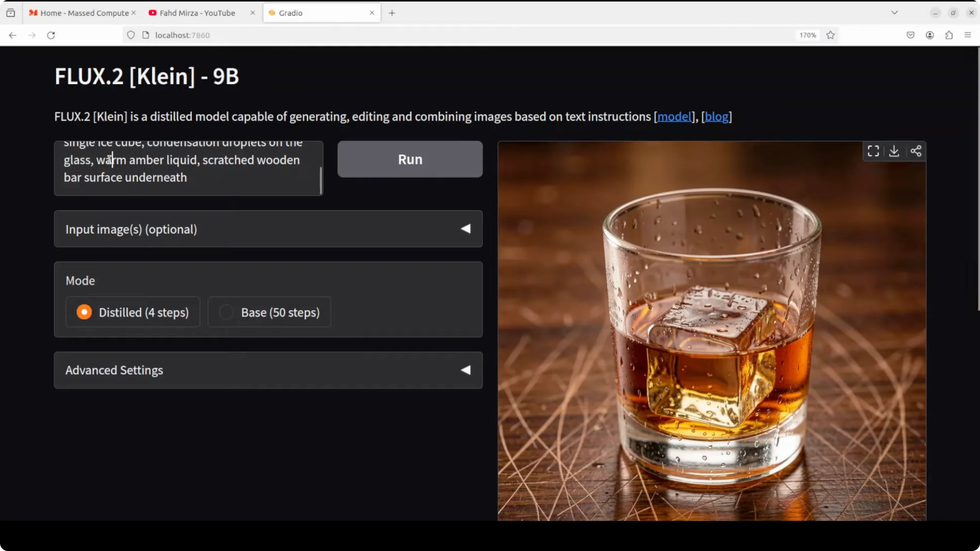980x551 pixels.
Task: Reload the current page
Action: click(51, 35)
